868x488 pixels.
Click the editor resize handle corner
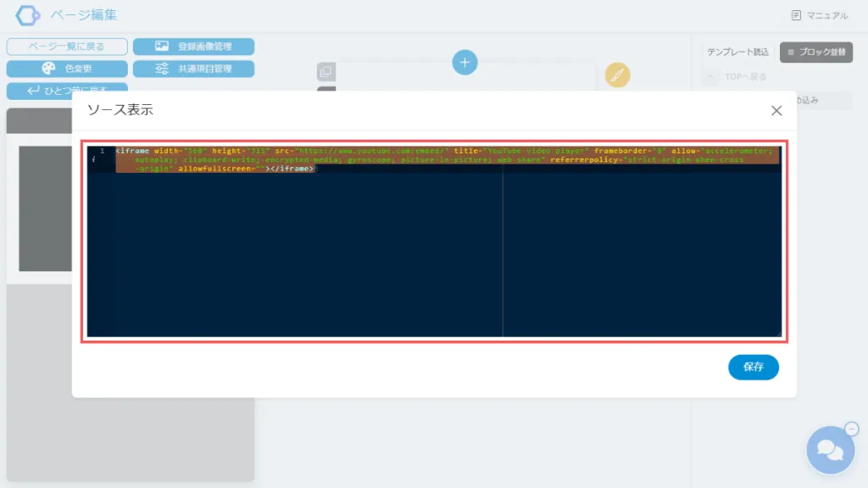[x=778, y=333]
